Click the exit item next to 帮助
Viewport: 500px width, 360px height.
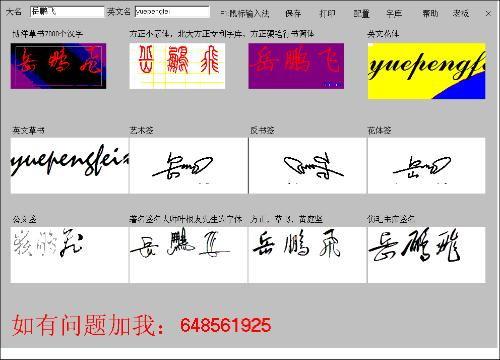pyautogui.click(x=461, y=13)
